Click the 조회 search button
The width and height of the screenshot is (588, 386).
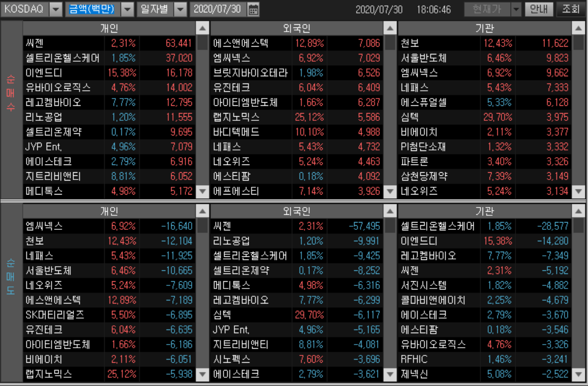571,9
